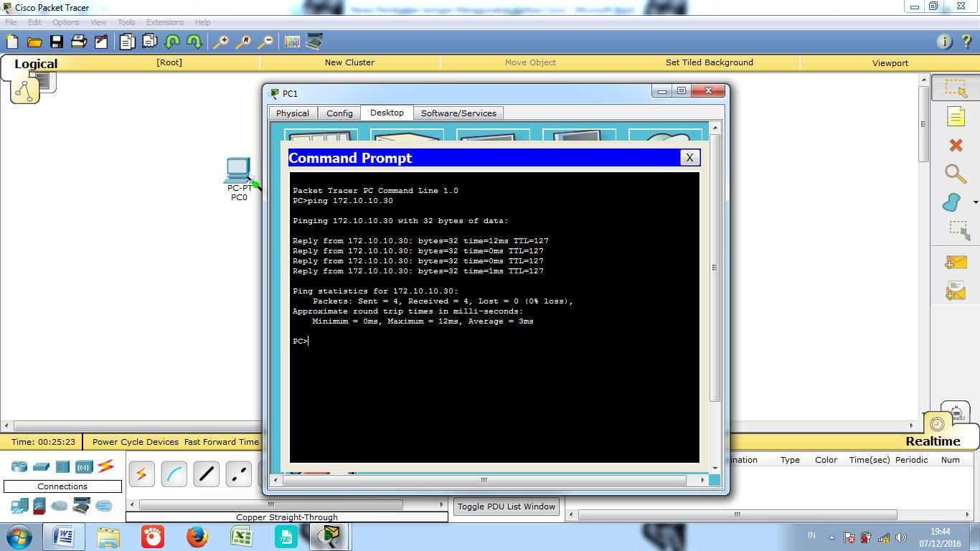Zoom out with the minus magnifier icon
Screen dimensions: 980x551
click(265, 42)
